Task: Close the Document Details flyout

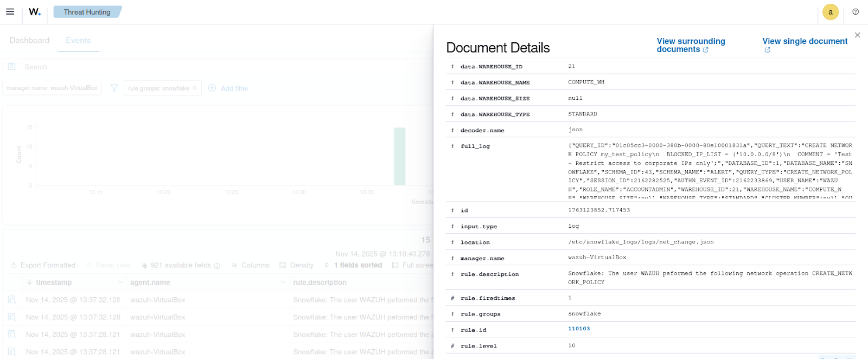Action: pos(857,35)
